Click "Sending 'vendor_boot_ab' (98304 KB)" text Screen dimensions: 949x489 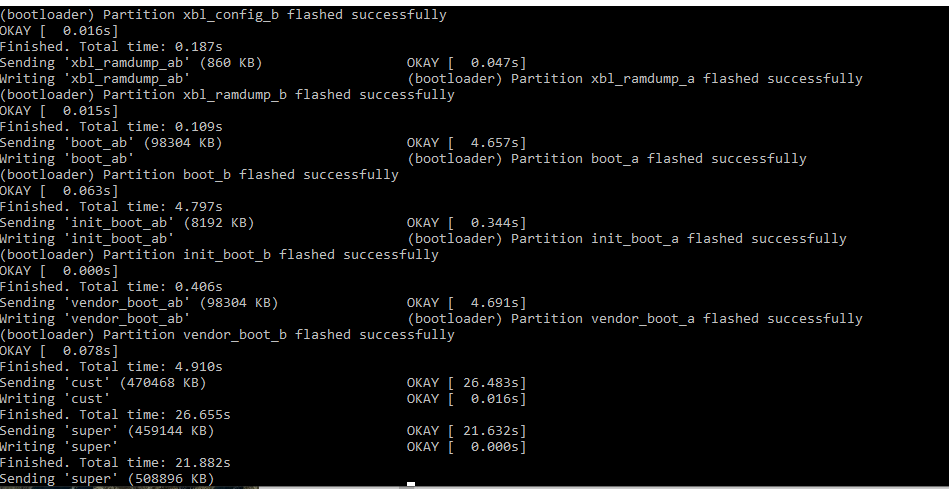tap(139, 303)
